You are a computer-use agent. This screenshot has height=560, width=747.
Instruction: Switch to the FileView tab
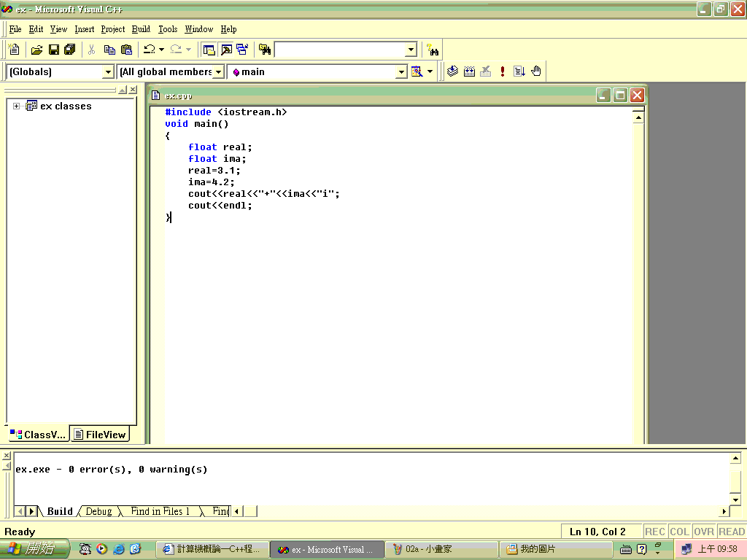[x=100, y=435]
